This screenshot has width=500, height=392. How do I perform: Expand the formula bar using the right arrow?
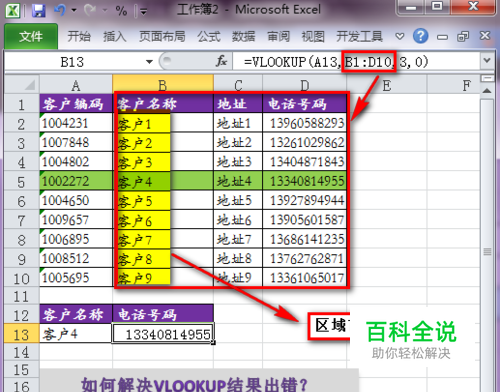[487, 61]
